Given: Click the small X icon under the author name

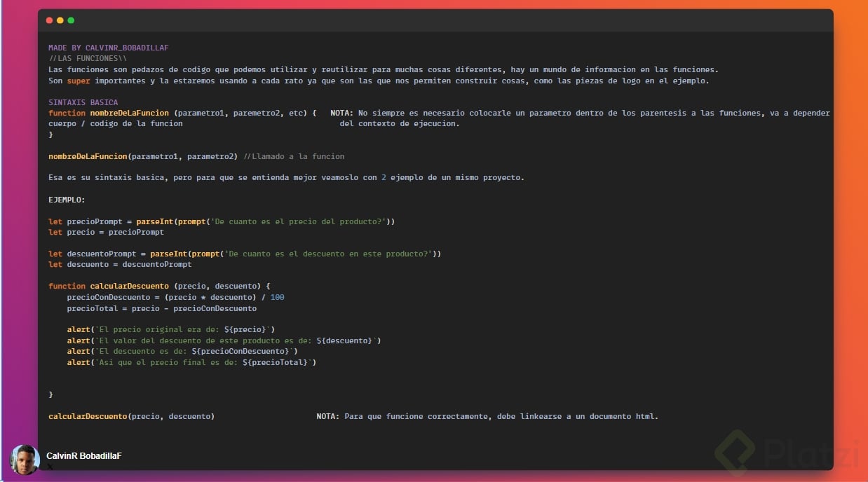Looking at the screenshot, I should click(x=50, y=467).
